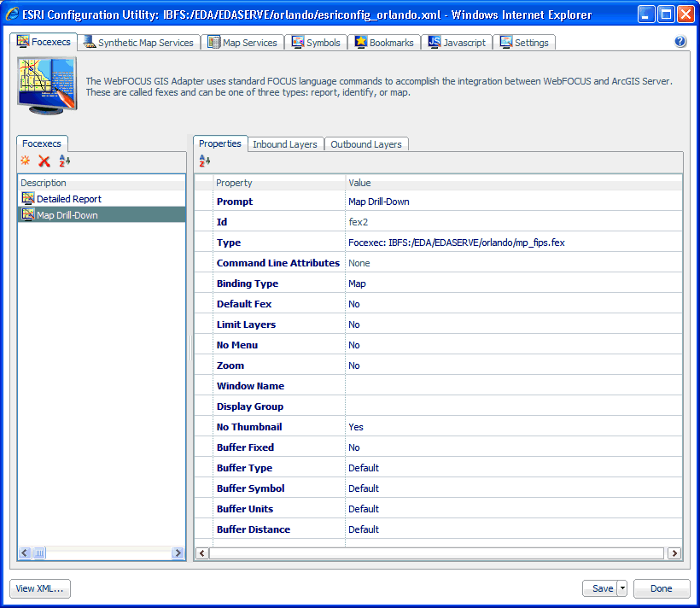The width and height of the screenshot is (700, 608).
Task: Click the WebFOCUS GIS monitor image
Action: 47,85
